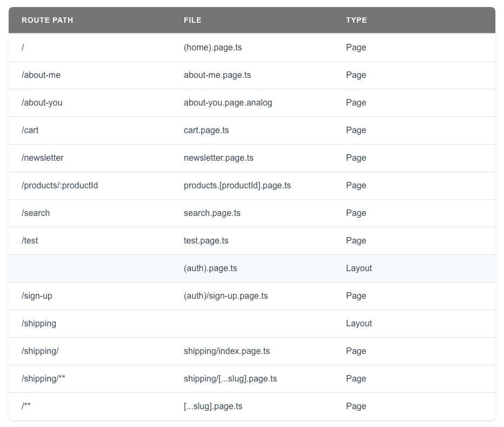Click the /shipping/** wildcard route
The width and height of the screenshot is (504, 427).
[x=43, y=378]
